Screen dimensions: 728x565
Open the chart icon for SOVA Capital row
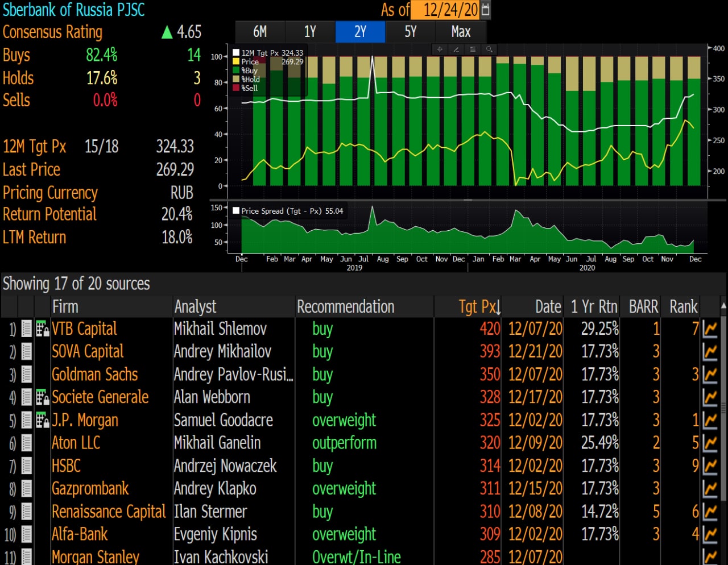tap(710, 351)
